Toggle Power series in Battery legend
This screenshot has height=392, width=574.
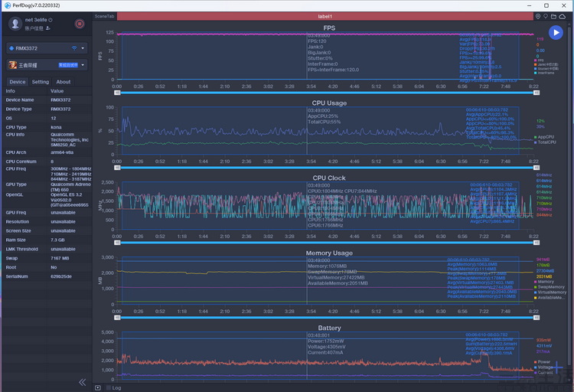(542, 362)
